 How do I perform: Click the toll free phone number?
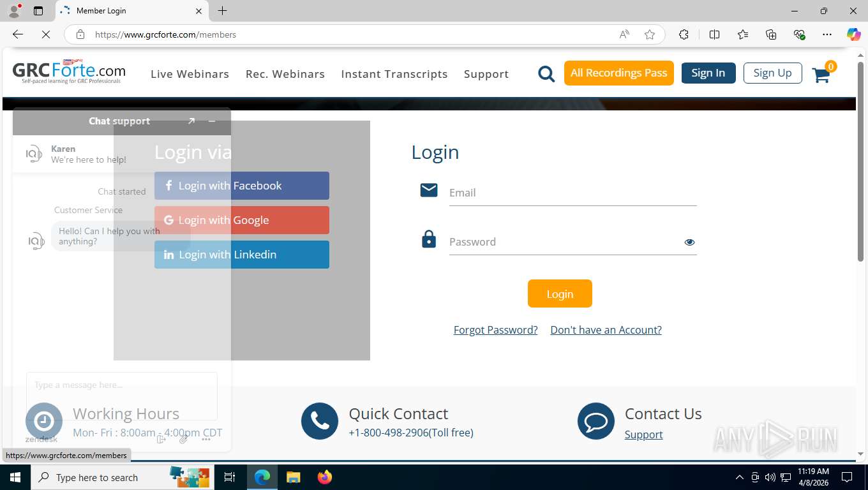(411, 433)
